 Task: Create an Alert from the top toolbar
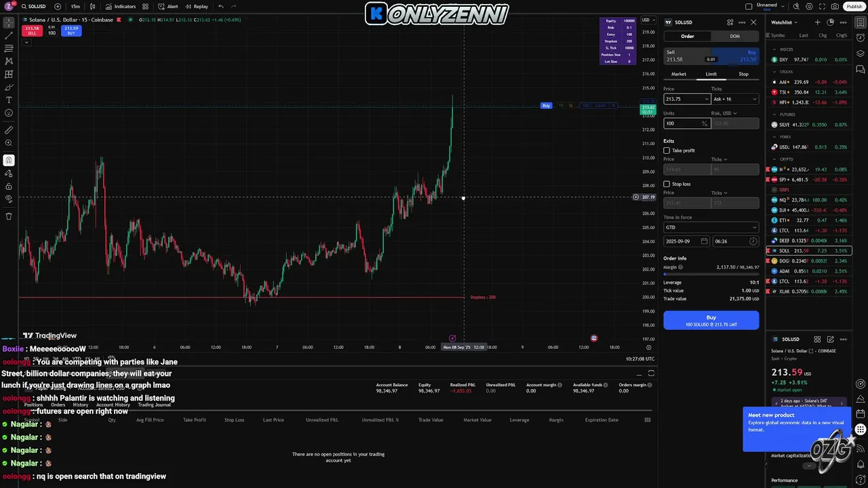click(x=168, y=6)
